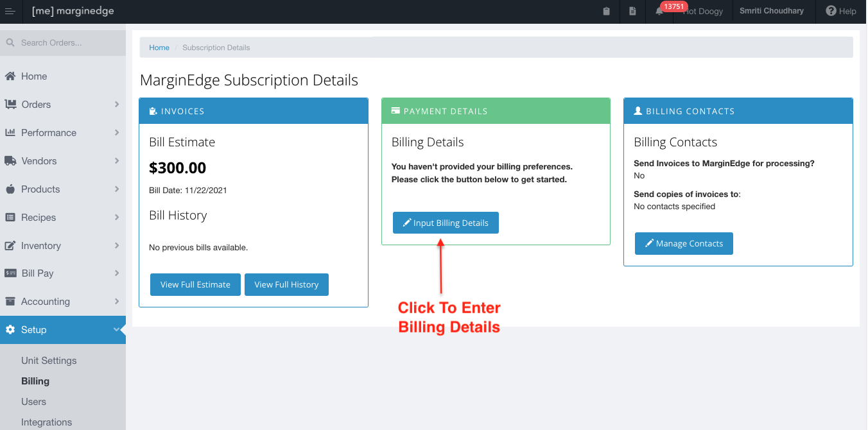This screenshot has width=868, height=430.
Task: Click the Help question mark icon
Action: (831, 12)
